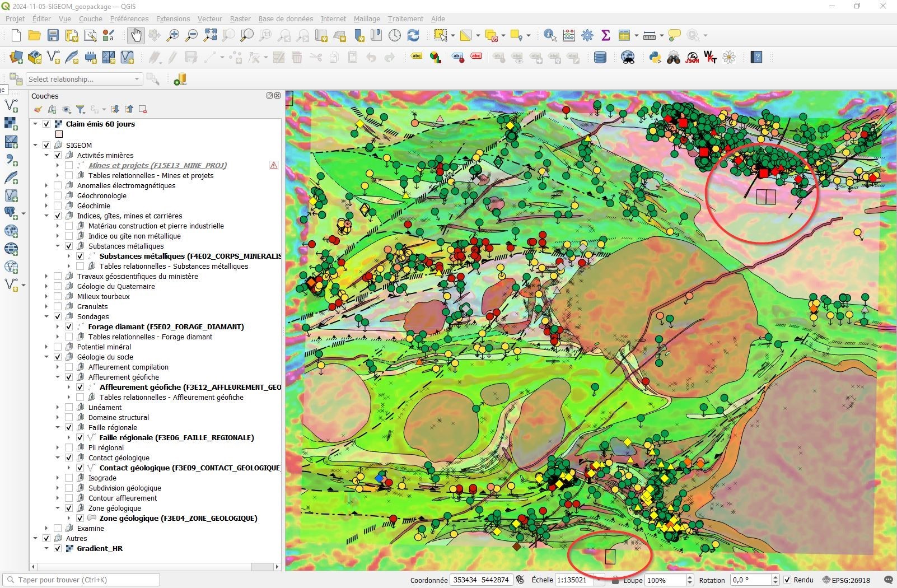Toggle the 'Rendu' checkbox in status bar
The width and height of the screenshot is (897, 588).
[788, 580]
